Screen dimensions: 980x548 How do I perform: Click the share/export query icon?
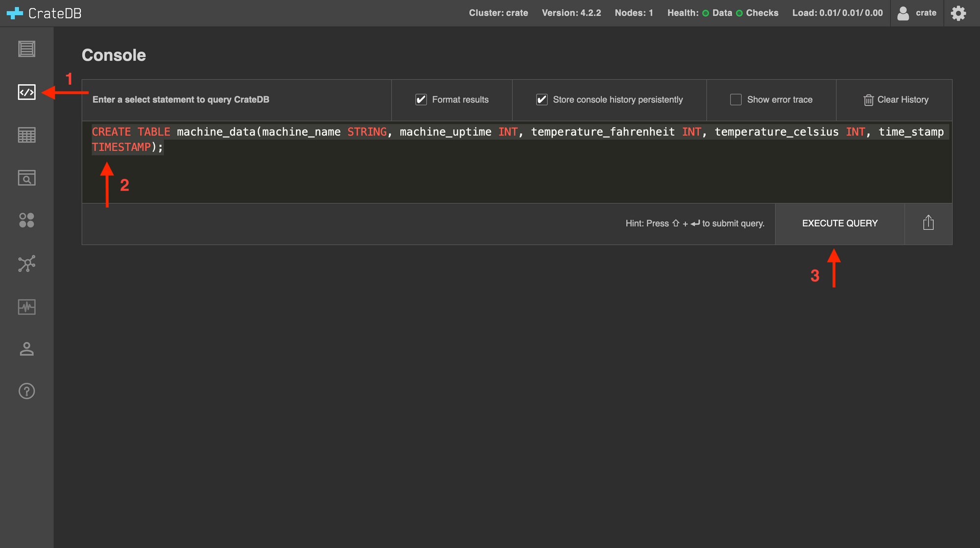coord(928,222)
